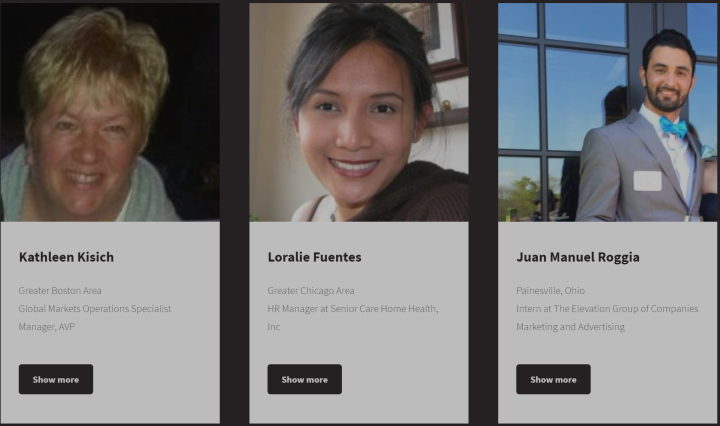Click the Painesville, Ohio location text
This screenshot has height=426, width=720.
coord(551,291)
